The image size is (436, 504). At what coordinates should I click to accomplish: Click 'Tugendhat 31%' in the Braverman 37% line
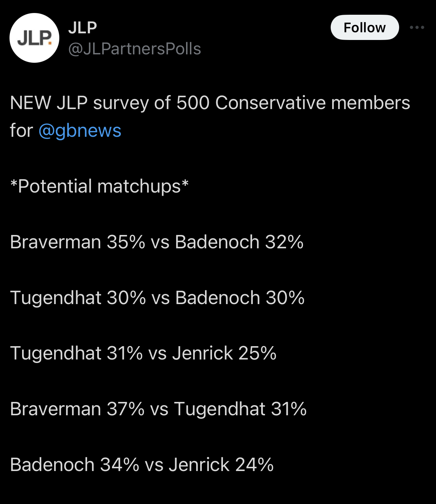click(x=240, y=409)
